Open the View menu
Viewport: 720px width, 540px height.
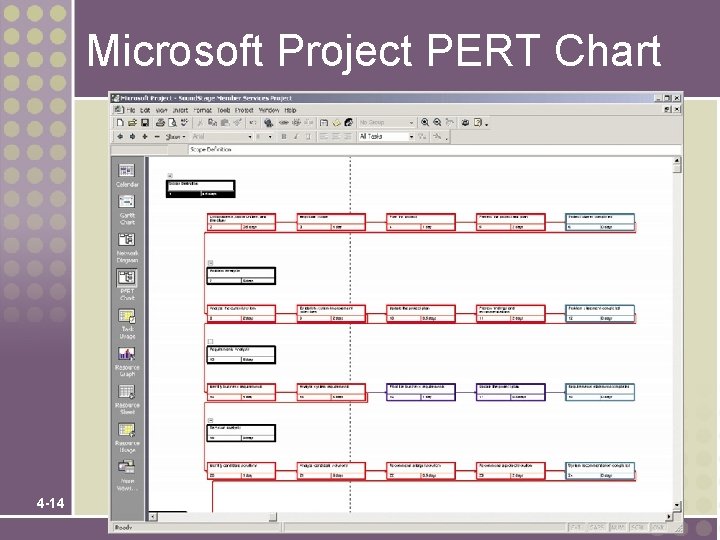161,110
